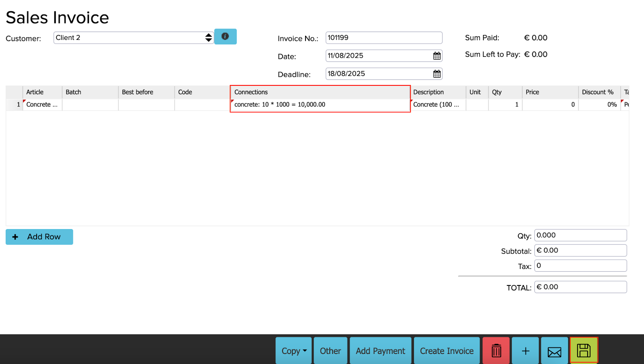The image size is (644, 364).
Task: Open the Date calendar picker icon
Action: click(x=437, y=56)
